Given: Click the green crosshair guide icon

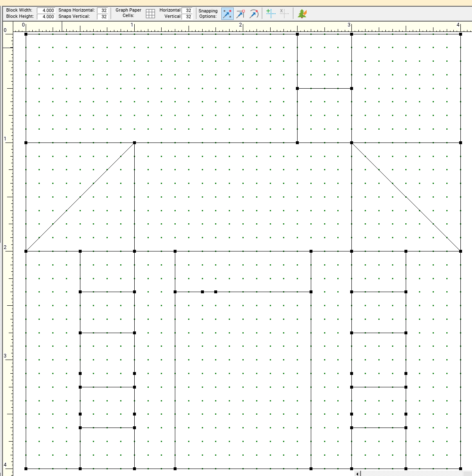Looking at the screenshot, I should pyautogui.click(x=271, y=14).
